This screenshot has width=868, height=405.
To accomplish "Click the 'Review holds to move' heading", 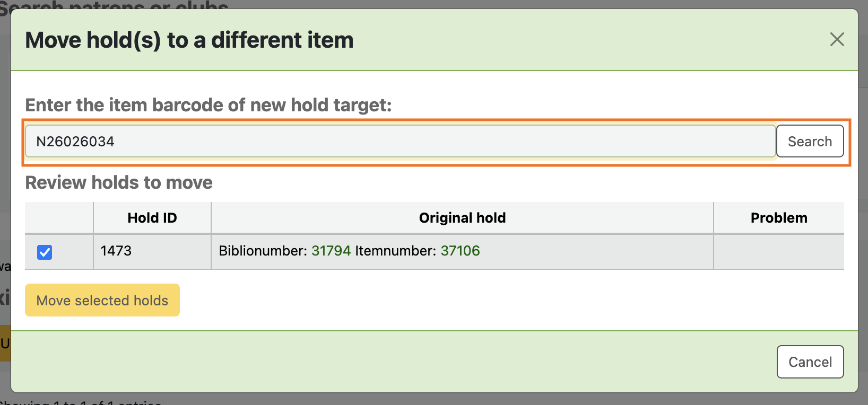I will pos(119,182).
